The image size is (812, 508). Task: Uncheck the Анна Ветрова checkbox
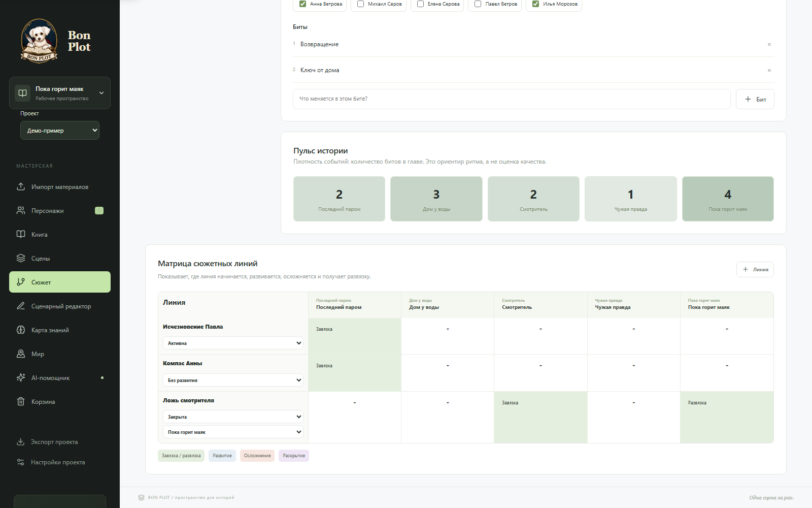(x=302, y=4)
